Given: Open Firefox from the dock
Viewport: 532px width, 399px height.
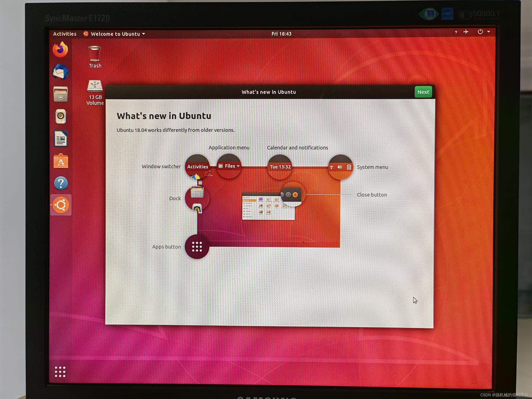Looking at the screenshot, I should [x=60, y=49].
